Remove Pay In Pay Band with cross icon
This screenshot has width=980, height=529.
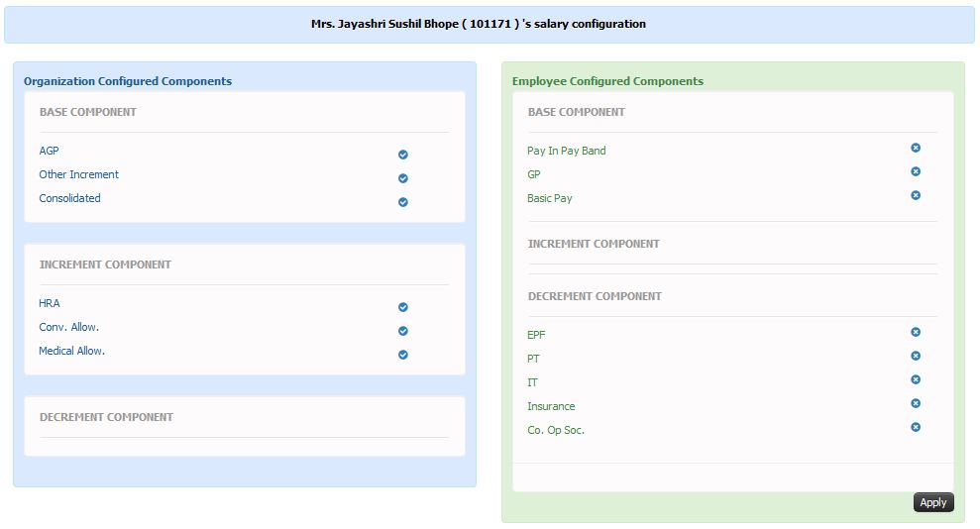pos(916,148)
